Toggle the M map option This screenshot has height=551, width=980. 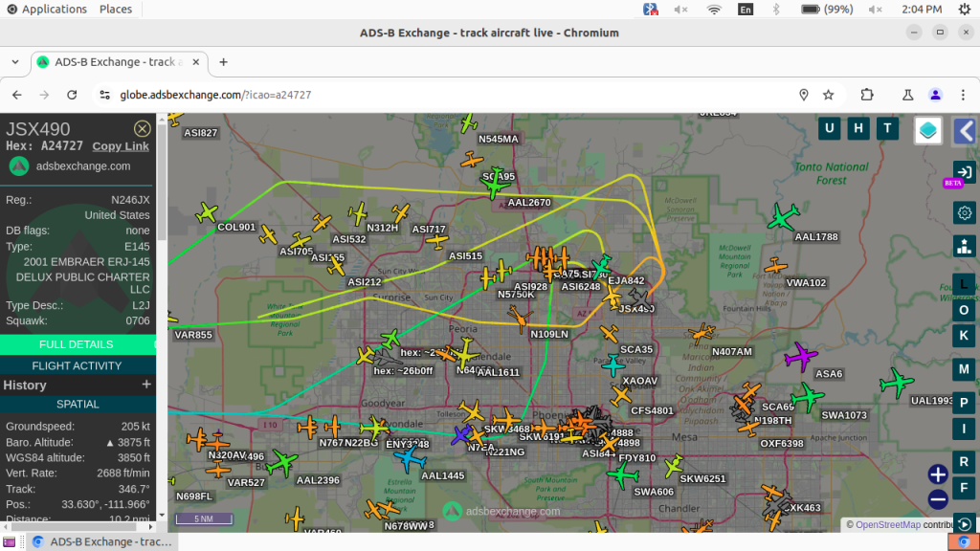click(964, 369)
